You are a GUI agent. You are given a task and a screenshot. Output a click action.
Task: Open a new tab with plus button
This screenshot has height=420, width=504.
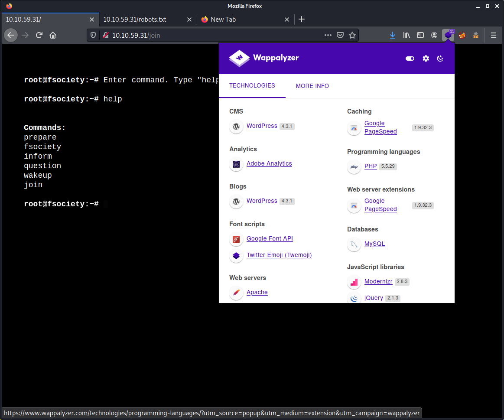pyautogui.click(x=301, y=20)
